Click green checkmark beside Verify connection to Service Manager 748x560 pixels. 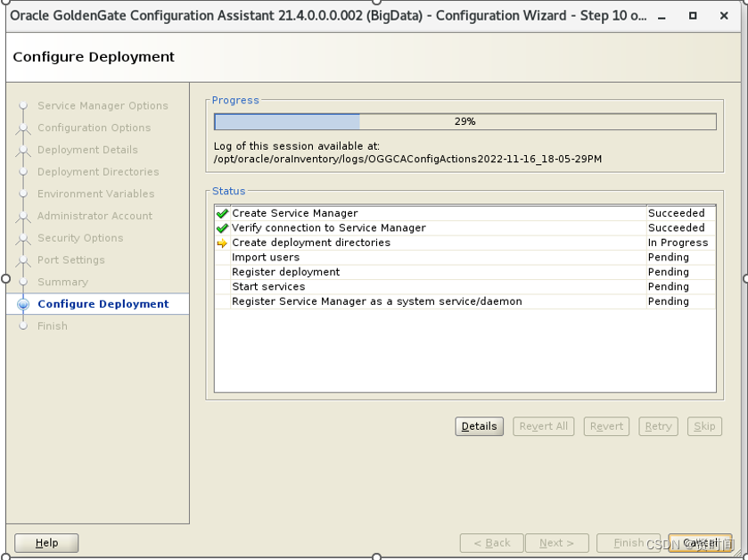coord(222,228)
